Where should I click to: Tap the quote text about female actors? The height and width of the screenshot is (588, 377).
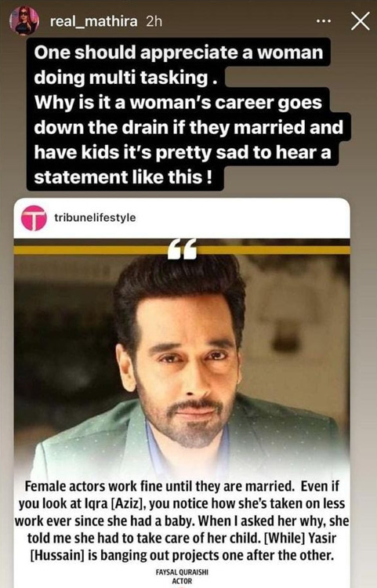coord(182,520)
